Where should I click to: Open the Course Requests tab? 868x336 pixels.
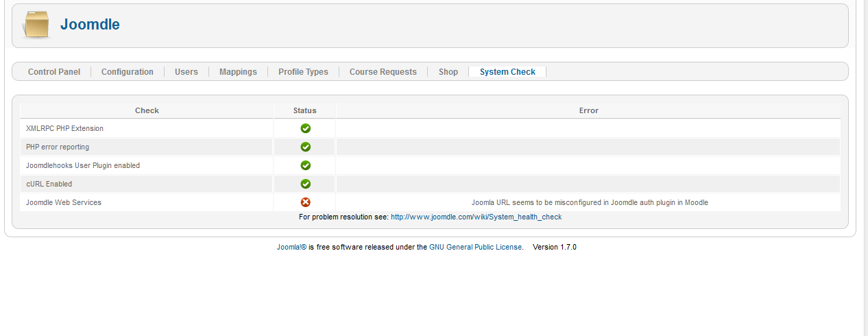click(x=383, y=71)
